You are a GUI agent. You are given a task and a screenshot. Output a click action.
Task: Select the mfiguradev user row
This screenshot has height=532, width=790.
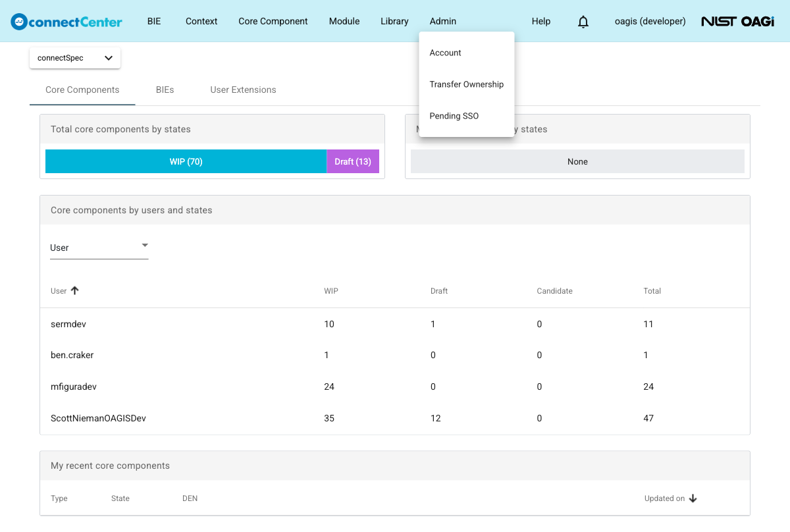click(395, 386)
